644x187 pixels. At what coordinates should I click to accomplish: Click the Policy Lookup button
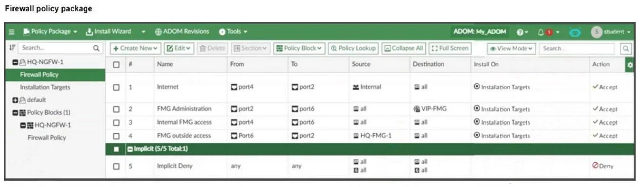[x=353, y=48]
